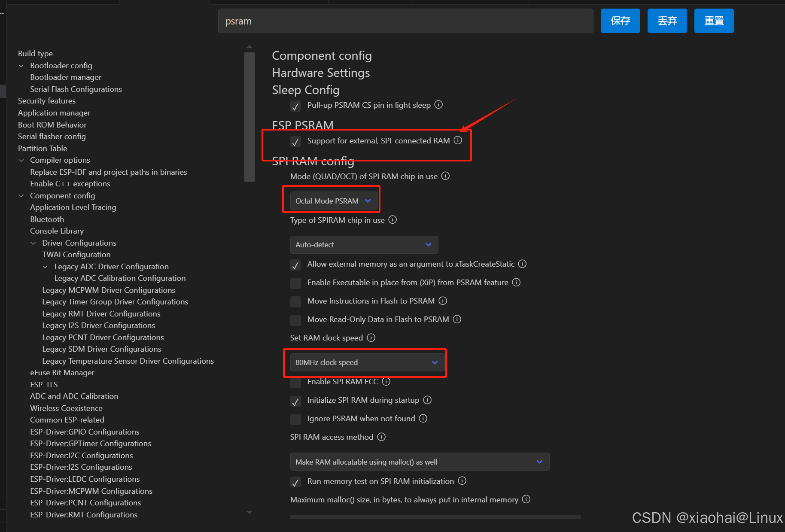Open info tooltip for Ignore PSRAM when not found
Viewport: 785px width, 532px height.
tap(423, 419)
